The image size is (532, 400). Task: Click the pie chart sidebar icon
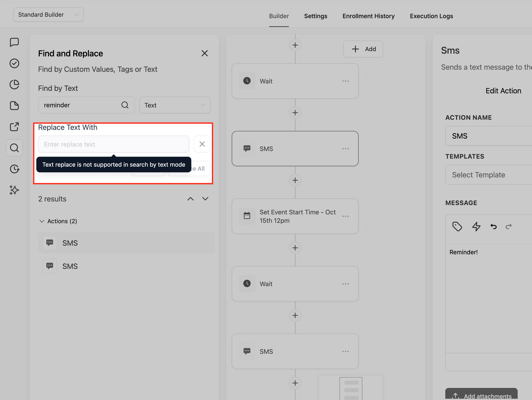(x=14, y=84)
